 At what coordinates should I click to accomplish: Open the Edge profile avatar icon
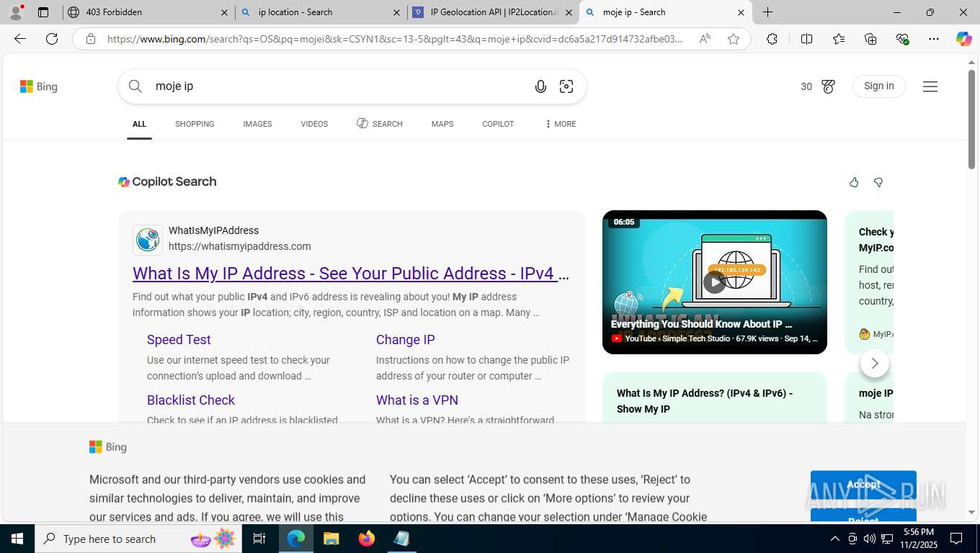click(x=16, y=12)
